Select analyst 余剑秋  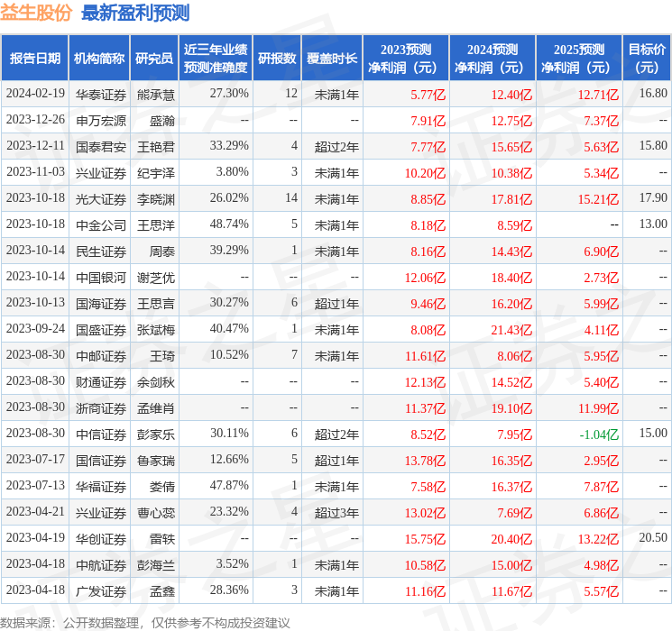click(x=155, y=381)
